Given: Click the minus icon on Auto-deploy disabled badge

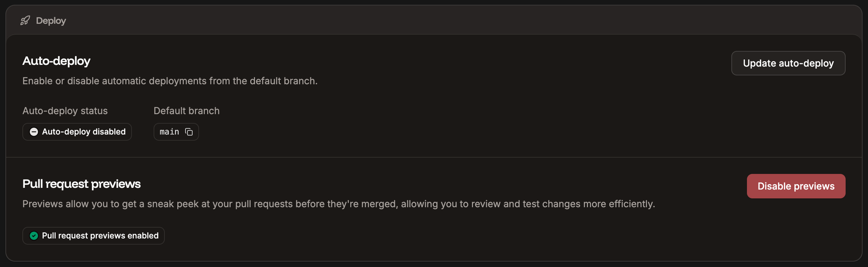Looking at the screenshot, I should click(x=34, y=132).
